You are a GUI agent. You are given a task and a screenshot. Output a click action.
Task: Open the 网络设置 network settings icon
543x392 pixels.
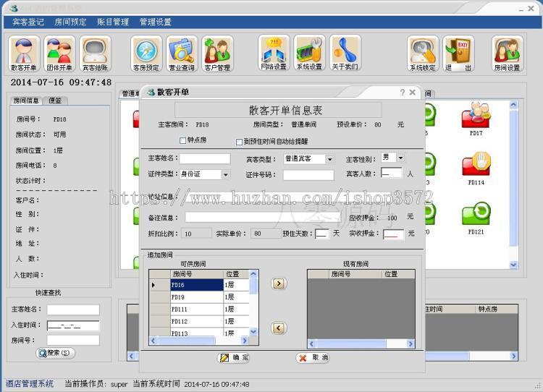(274, 54)
